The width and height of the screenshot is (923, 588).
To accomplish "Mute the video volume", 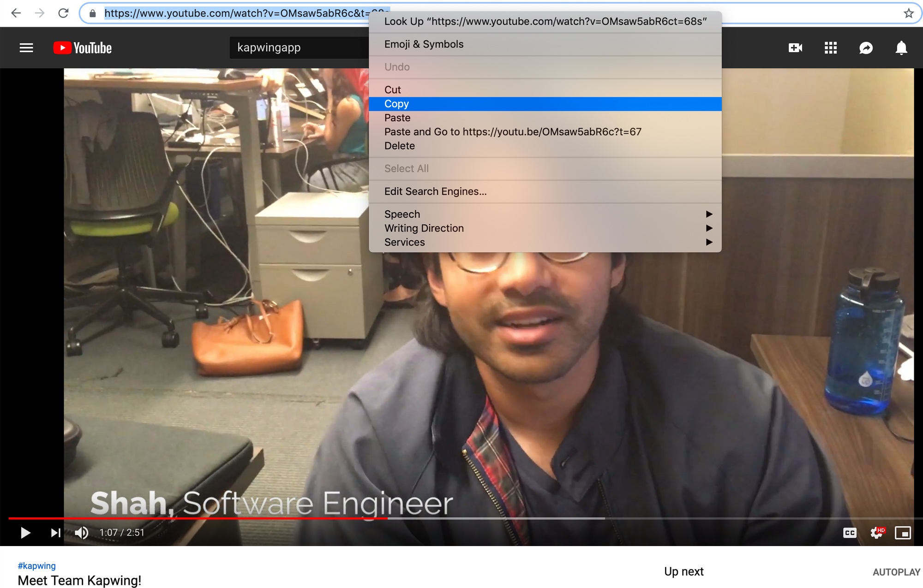I will tap(82, 533).
